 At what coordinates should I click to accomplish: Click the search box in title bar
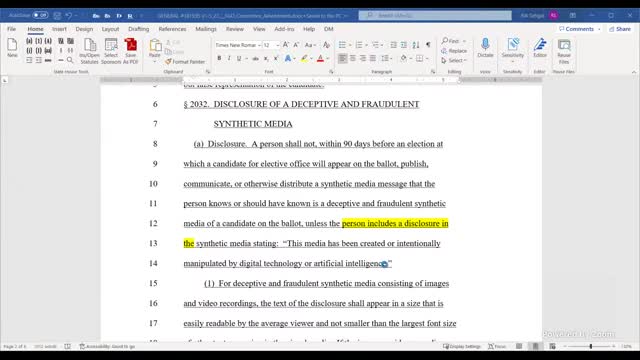coord(435,15)
